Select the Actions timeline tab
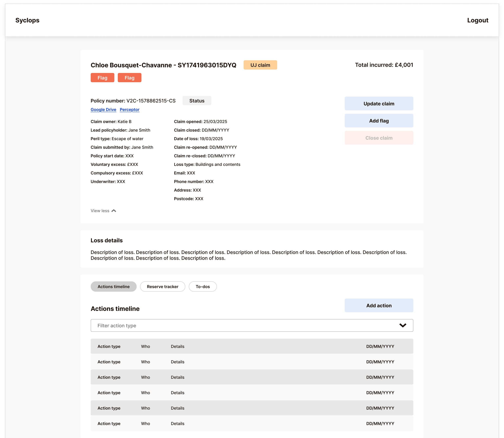Screen dimensions: 504x438 click(x=114, y=286)
